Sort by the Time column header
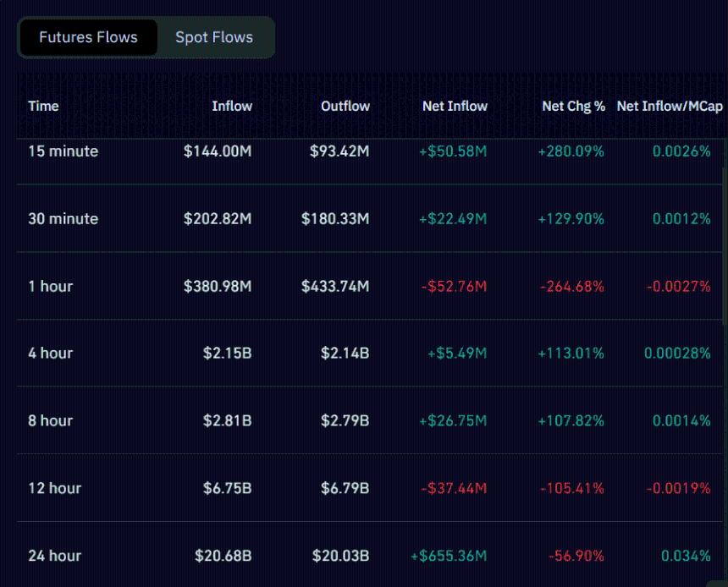728x587 pixels. (x=43, y=107)
